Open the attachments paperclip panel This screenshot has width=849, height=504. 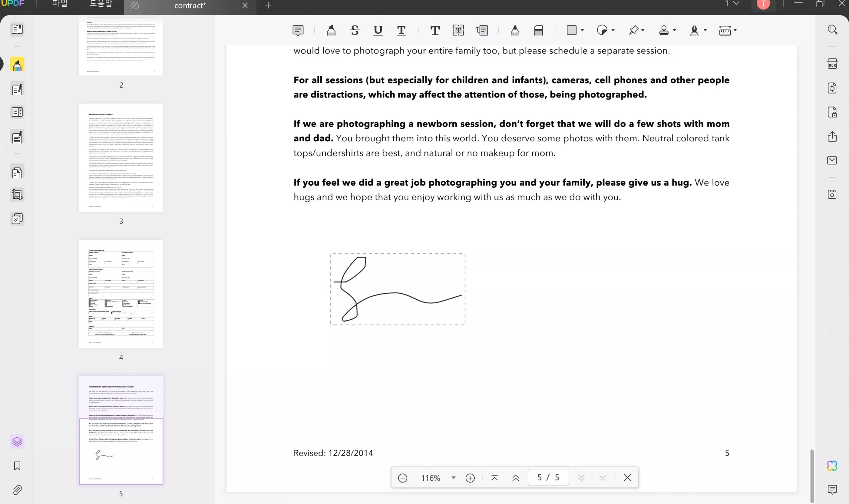click(17, 490)
